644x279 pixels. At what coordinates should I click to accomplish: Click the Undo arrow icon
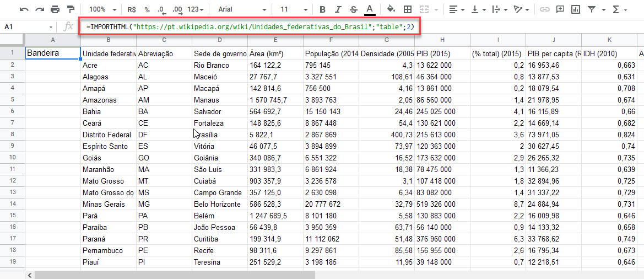click(24, 9)
